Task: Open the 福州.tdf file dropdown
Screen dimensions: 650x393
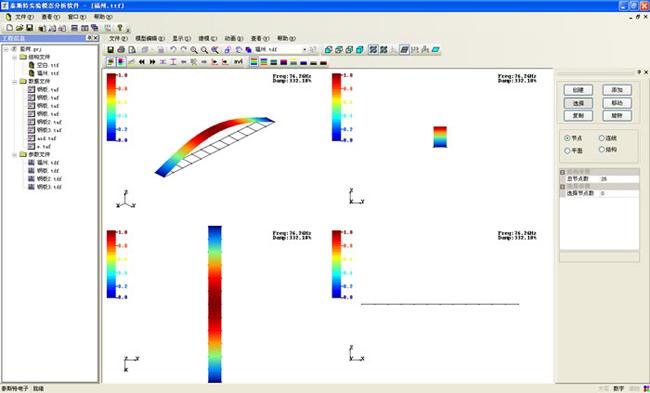Action: (305, 50)
